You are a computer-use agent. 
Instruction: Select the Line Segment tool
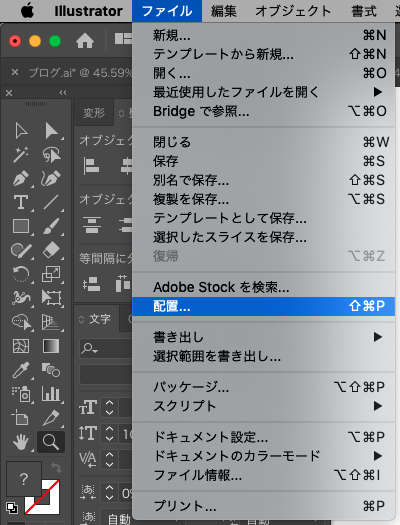(x=51, y=202)
